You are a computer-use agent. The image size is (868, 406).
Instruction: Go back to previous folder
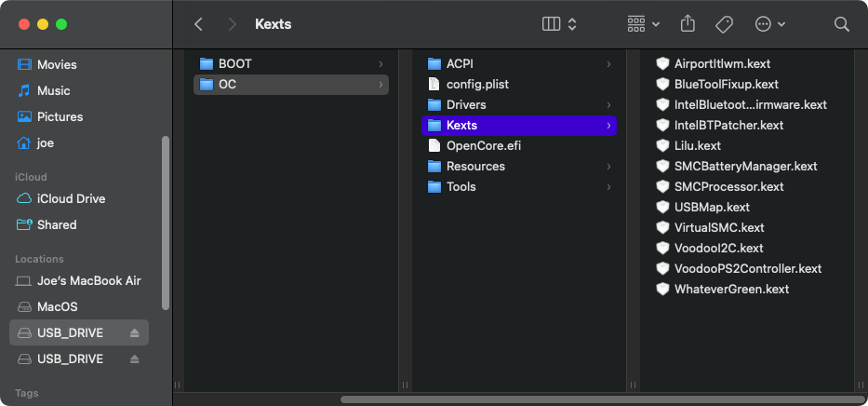point(199,24)
